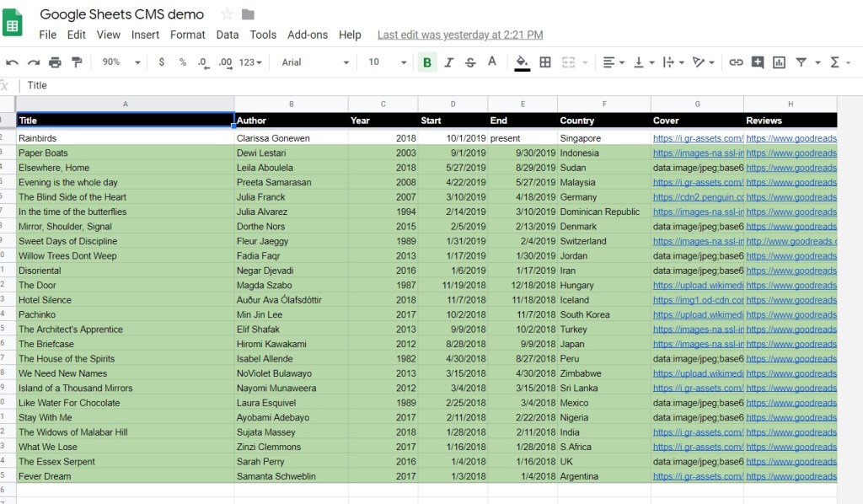The image size is (863, 504).
Task: Click the Undo icon in toolbar
Action: (12, 62)
